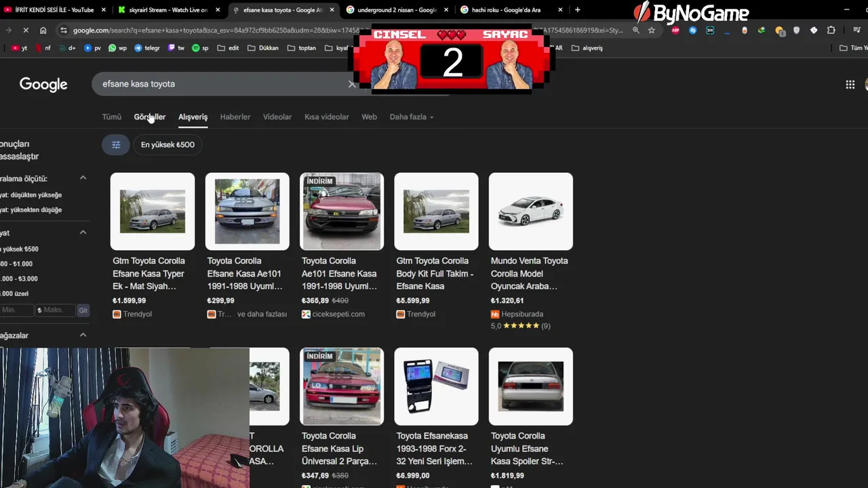Open the 'toptan' bookmark folder

tap(302, 48)
